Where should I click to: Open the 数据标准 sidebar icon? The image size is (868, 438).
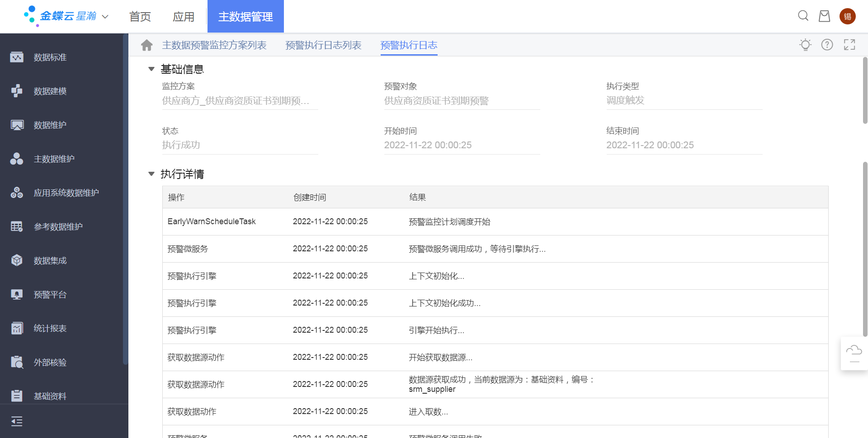[17, 57]
